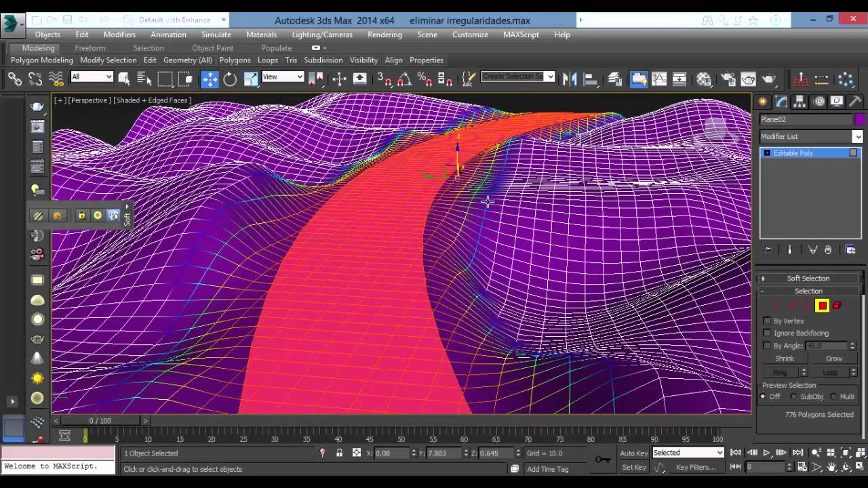Toggle the Selection Lock padlock
This screenshot has width=868, height=488.
339,453
